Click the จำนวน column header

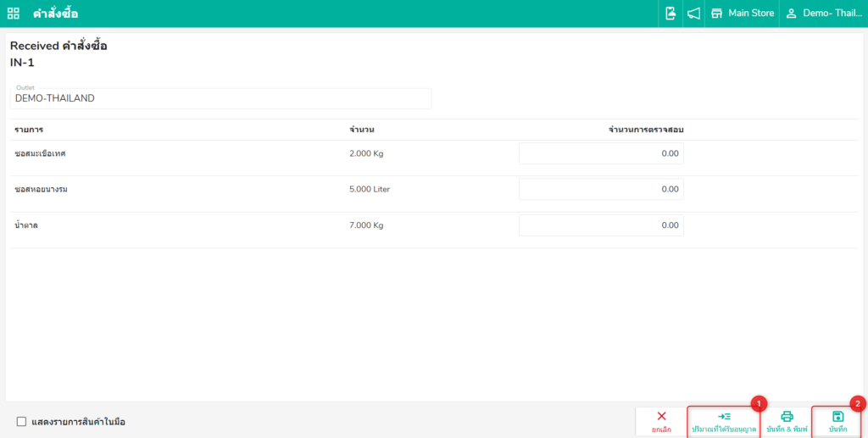362,130
